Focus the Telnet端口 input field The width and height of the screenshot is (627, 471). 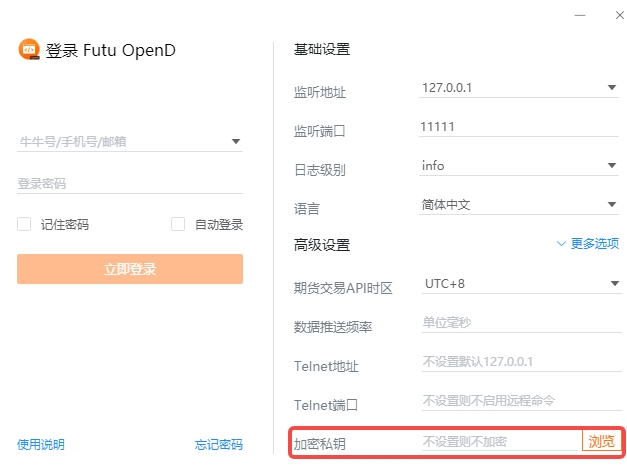(x=520, y=401)
